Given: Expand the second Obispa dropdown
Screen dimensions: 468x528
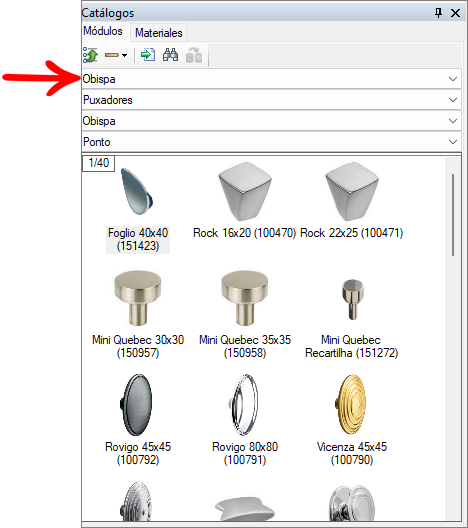Looking at the screenshot, I should point(271,121).
